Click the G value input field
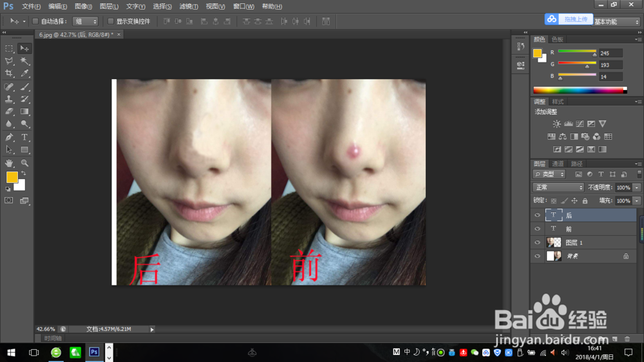644x362 pixels. [x=611, y=65]
